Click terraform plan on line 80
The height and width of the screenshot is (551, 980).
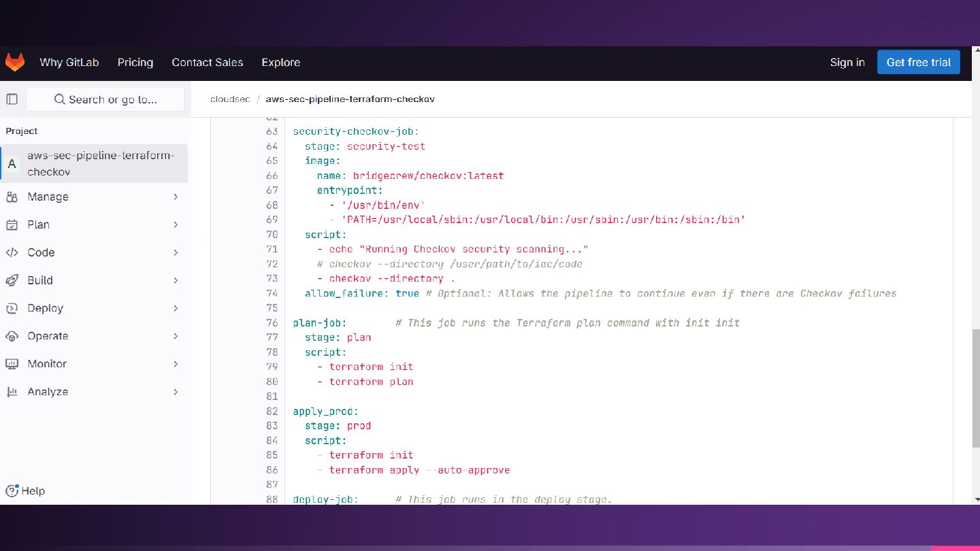(372, 382)
